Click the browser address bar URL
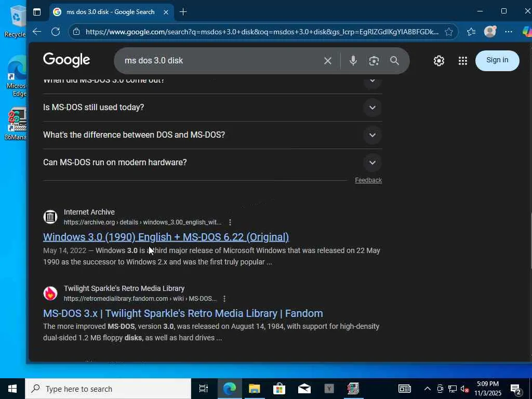This screenshot has width=532, height=399. click(262, 32)
